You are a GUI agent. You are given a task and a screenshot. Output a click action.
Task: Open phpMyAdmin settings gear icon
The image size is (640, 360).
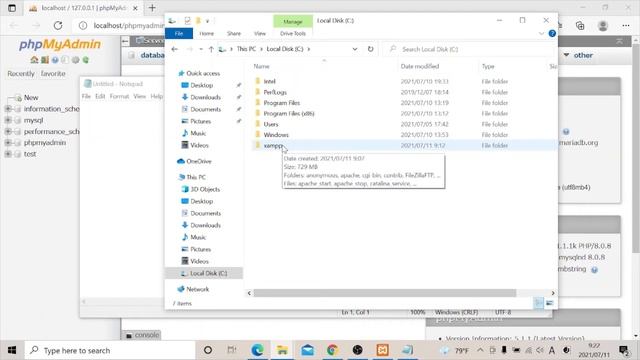click(x=76, y=60)
